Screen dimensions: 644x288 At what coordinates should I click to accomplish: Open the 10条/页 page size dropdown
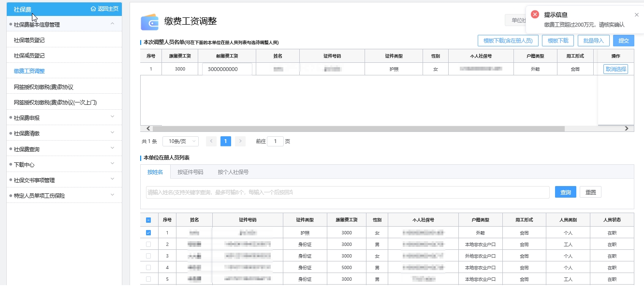(180, 141)
